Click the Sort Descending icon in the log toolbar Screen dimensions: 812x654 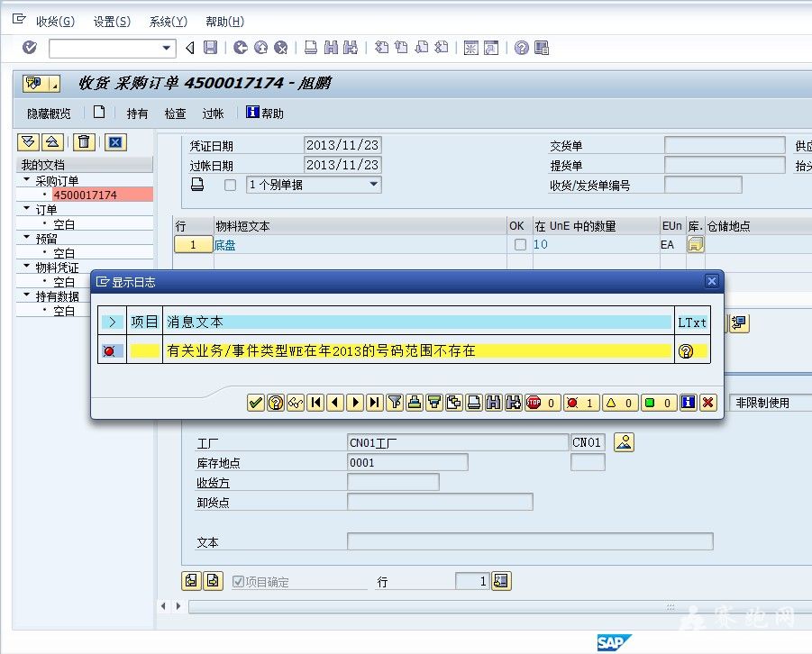(434, 403)
